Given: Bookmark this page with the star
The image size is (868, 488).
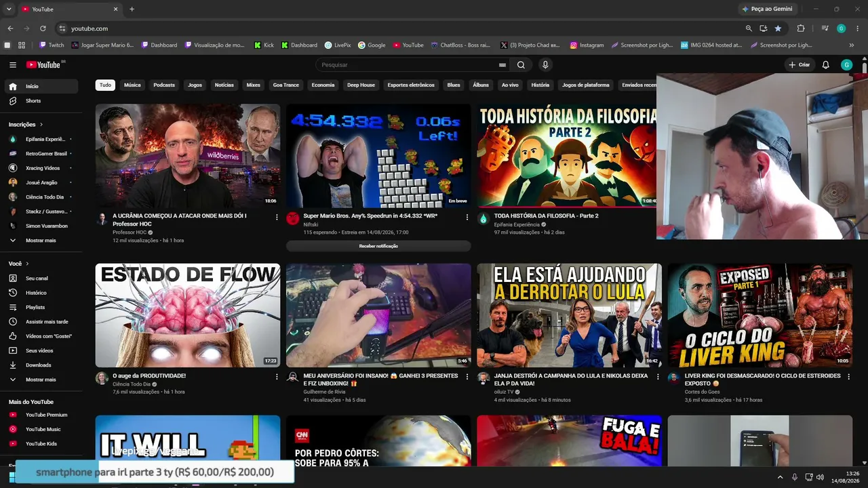Looking at the screenshot, I should (778, 28).
